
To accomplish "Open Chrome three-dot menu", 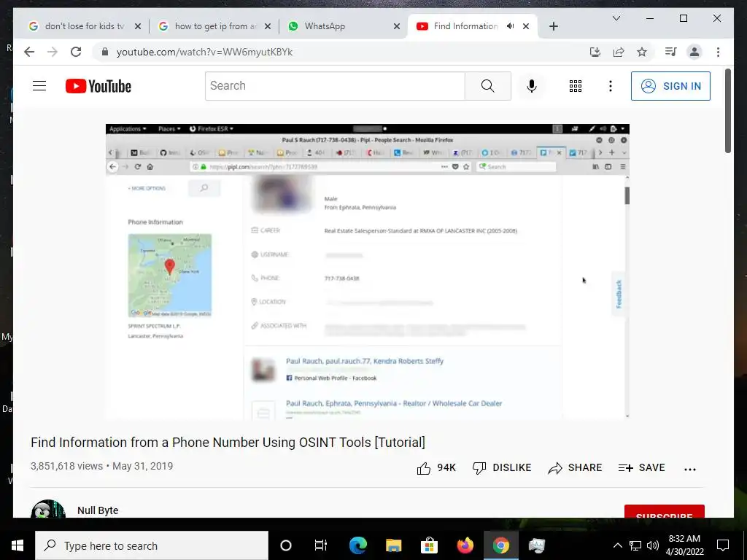I will (718, 52).
